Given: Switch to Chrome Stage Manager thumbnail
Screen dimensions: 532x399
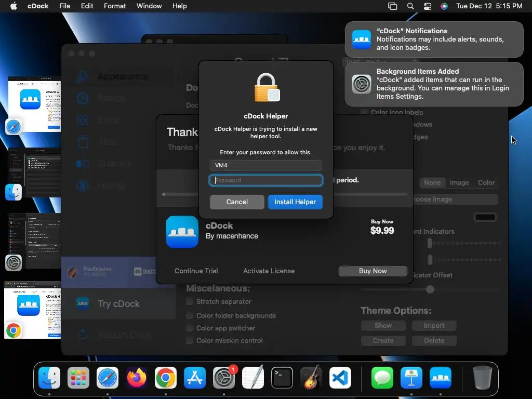Looking at the screenshot, I should coord(33,310).
